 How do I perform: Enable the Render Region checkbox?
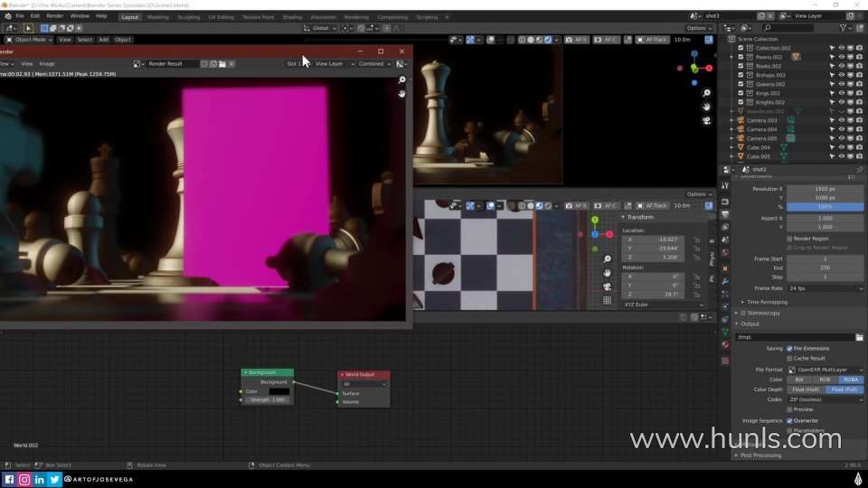pos(789,239)
